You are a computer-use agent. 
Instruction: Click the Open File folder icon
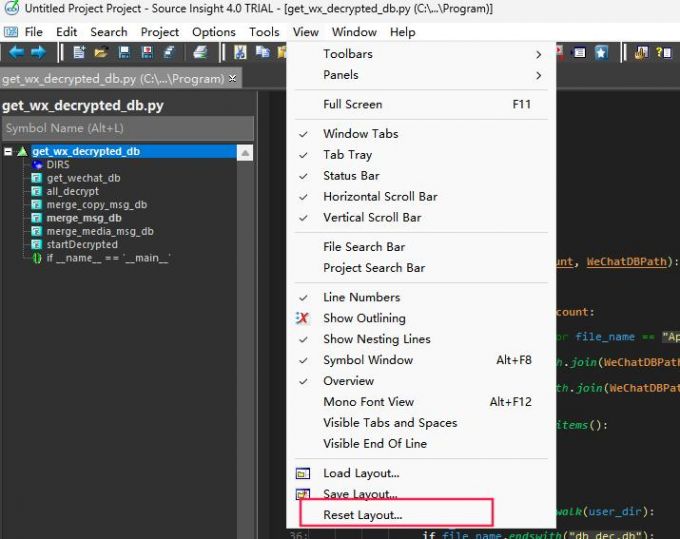(x=100, y=52)
